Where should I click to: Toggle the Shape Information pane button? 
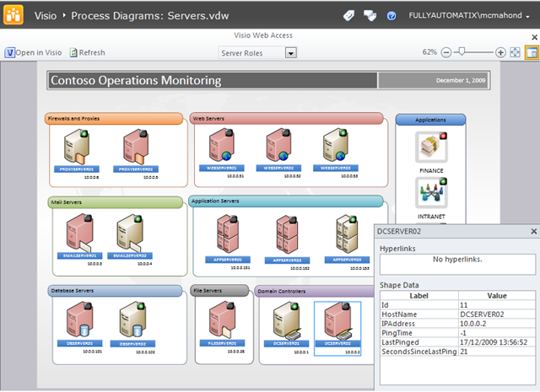point(532,52)
